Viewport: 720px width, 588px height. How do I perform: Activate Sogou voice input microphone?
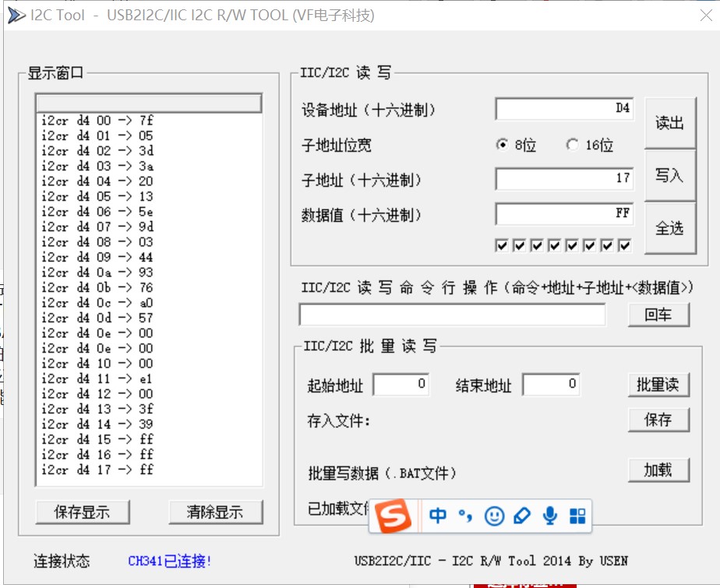click(x=549, y=516)
